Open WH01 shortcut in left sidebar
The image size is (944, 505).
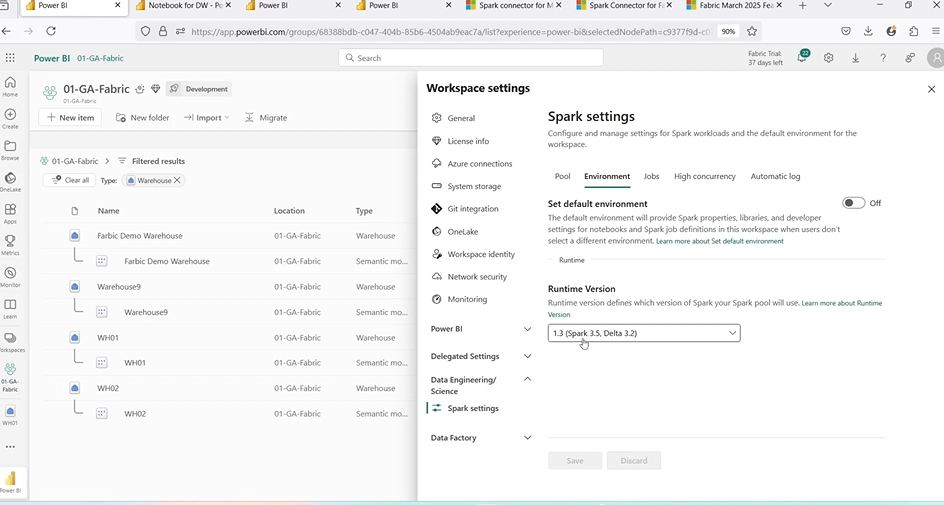pos(10,415)
